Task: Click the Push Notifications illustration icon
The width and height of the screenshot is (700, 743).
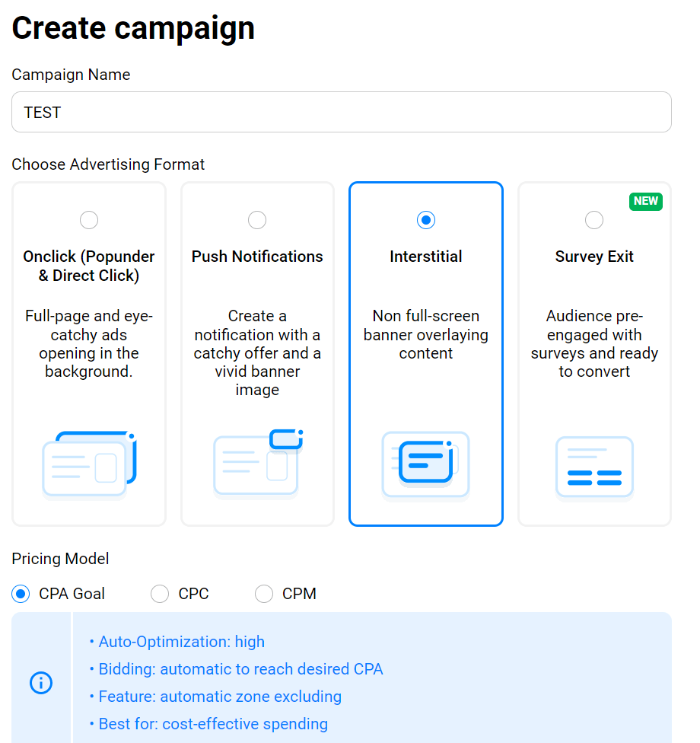Action: pos(258,464)
